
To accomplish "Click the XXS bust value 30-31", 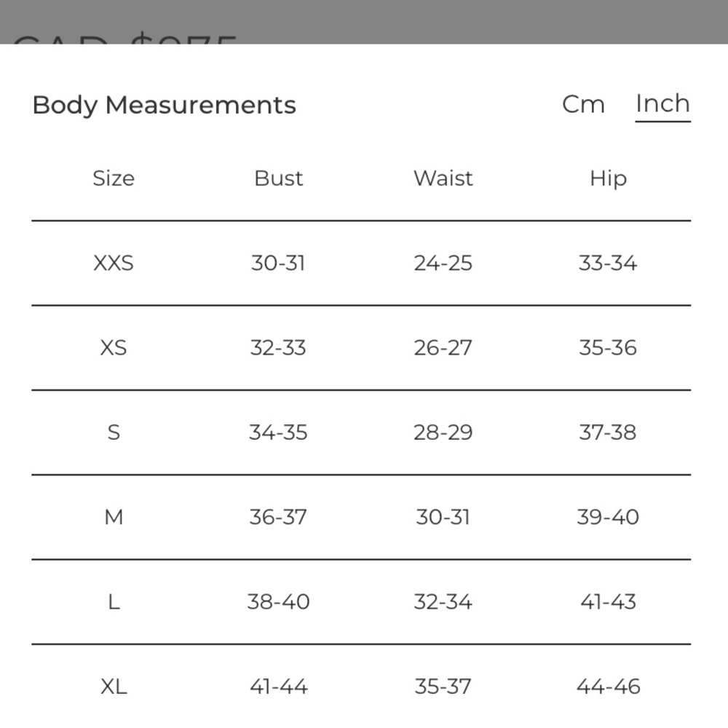I will coord(278,264).
